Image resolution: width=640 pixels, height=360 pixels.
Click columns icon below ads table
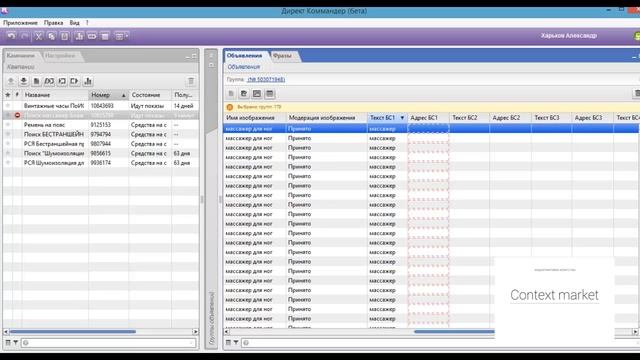coord(228,343)
